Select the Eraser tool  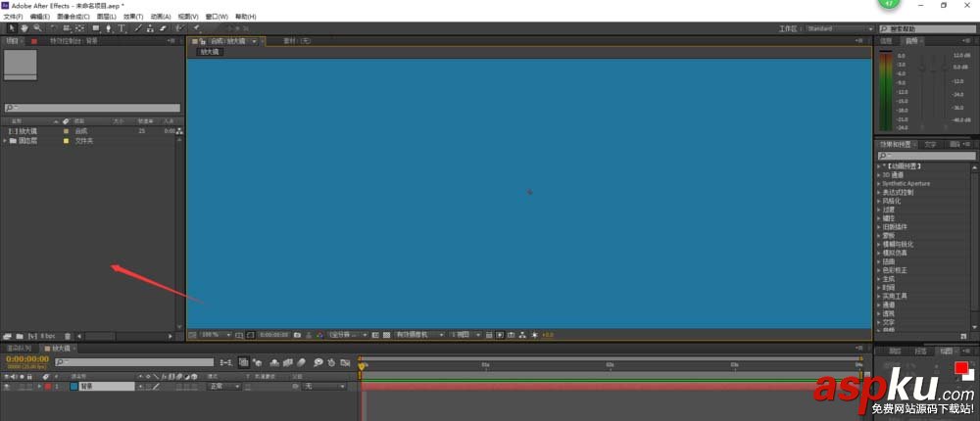[x=163, y=28]
